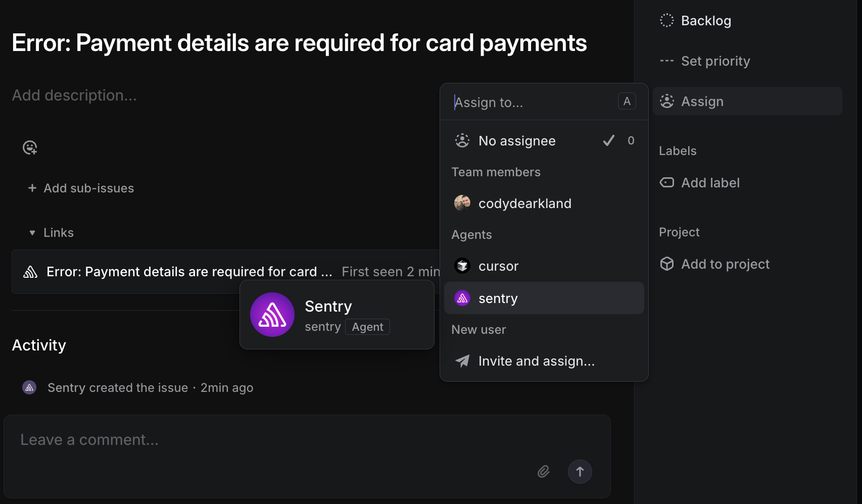Click the Backlog status circle icon

[x=666, y=20]
